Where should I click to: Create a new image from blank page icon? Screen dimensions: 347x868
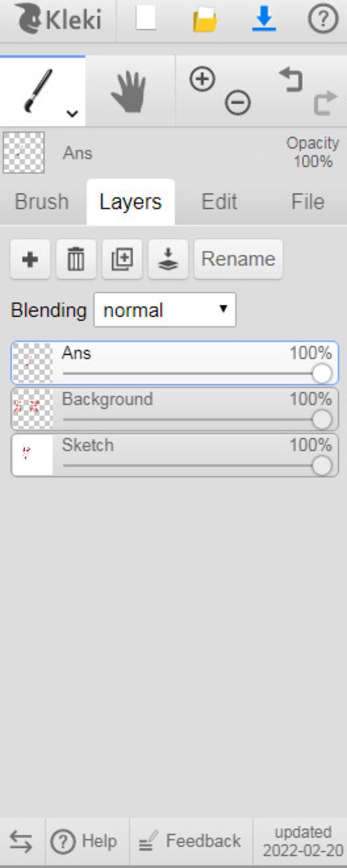tap(146, 18)
